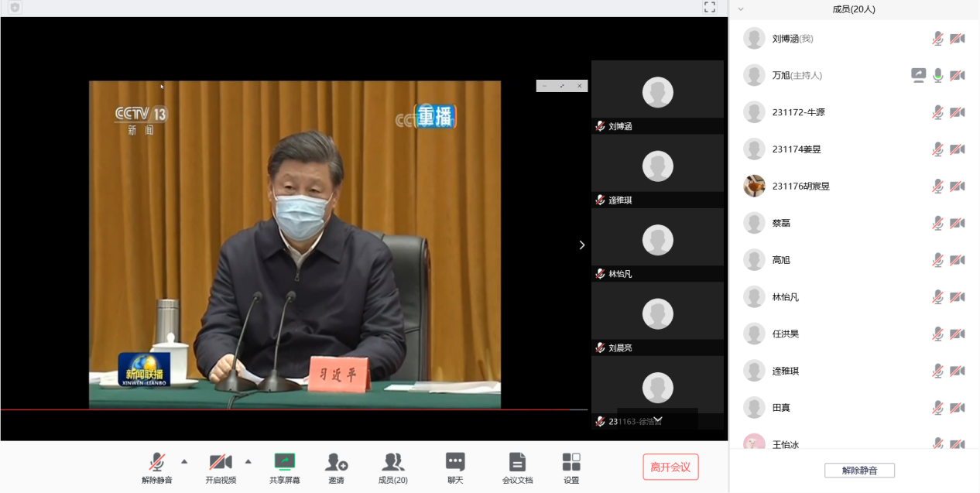Toggle microphone icon for 231172-牛源
The image size is (980, 493).
[x=937, y=112]
